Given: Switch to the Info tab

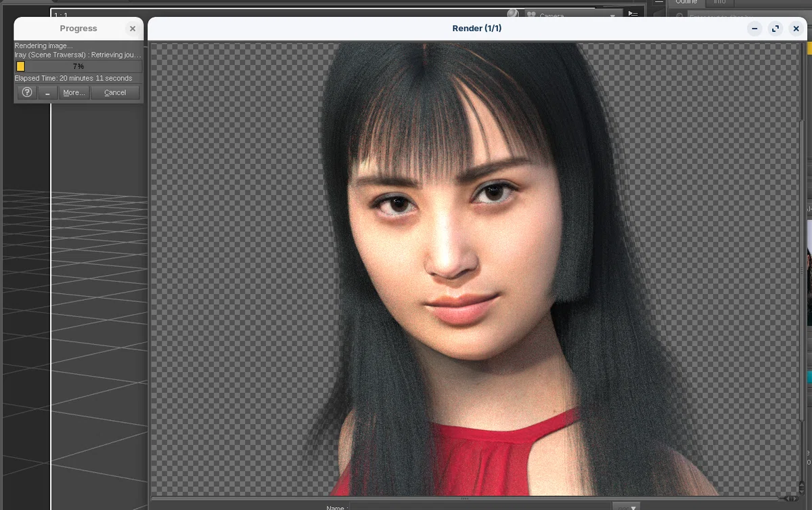Looking at the screenshot, I should pos(720,2).
